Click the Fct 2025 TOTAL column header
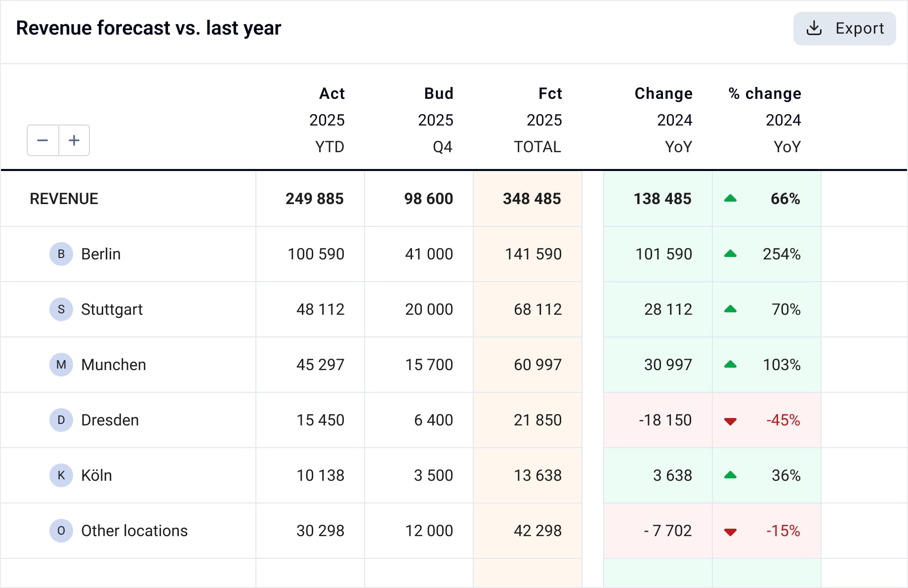Viewport: 908px width, 588px height. 538,120
